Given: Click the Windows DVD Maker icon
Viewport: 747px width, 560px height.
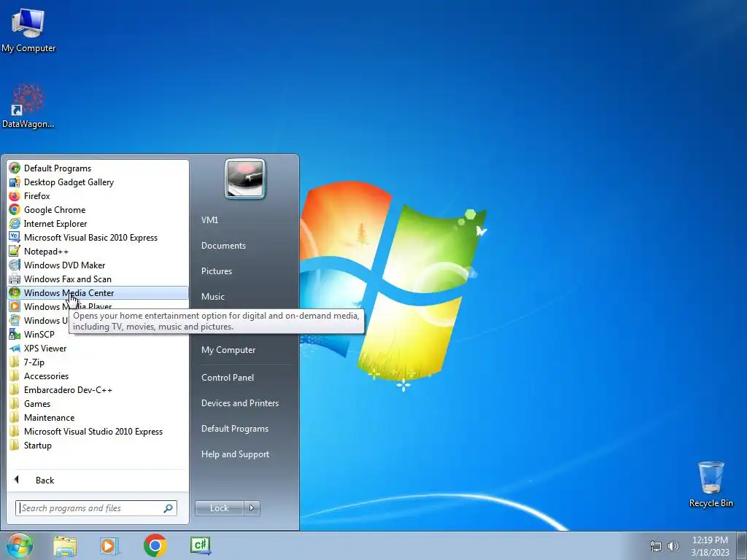Looking at the screenshot, I should 15,265.
